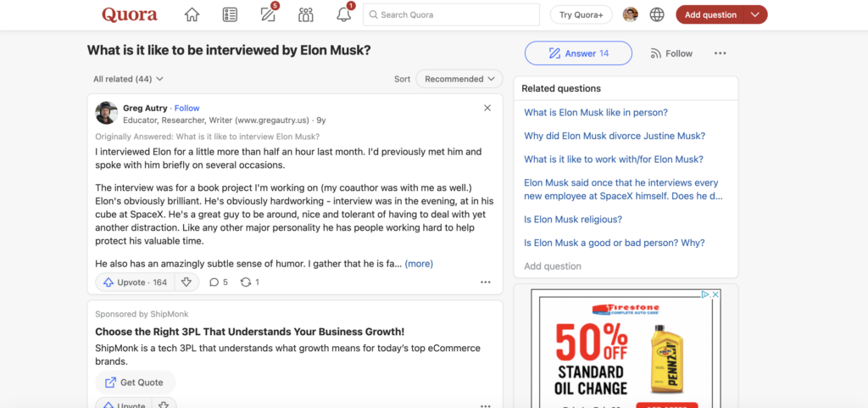868x408 pixels.
Task: Open the Spaces people icon
Action: coord(305,15)
